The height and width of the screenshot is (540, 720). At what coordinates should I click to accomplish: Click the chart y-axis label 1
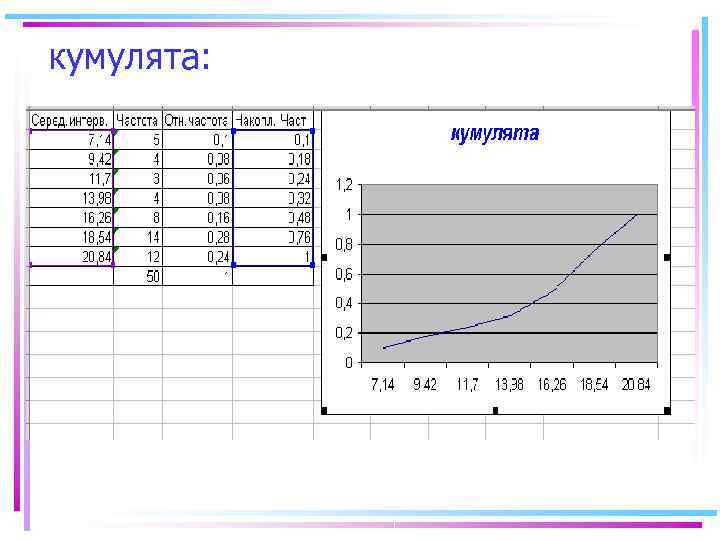pos(349,214)
